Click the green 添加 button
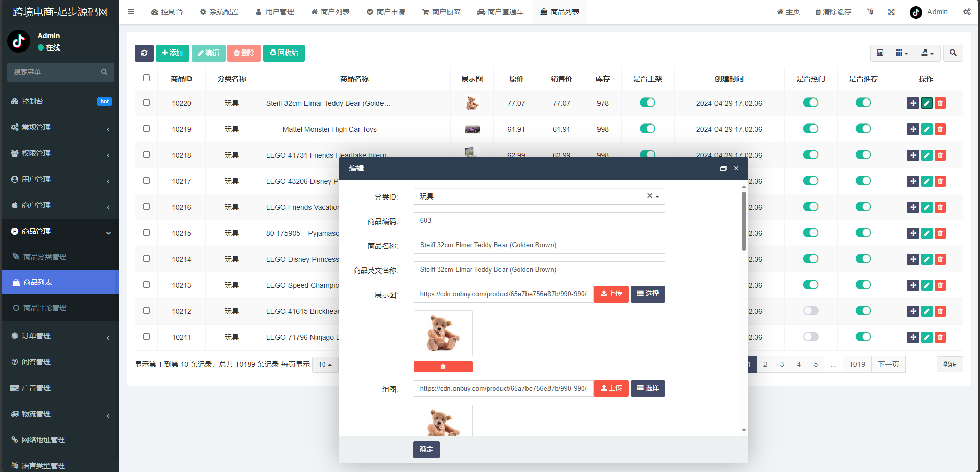 point(173,53)
